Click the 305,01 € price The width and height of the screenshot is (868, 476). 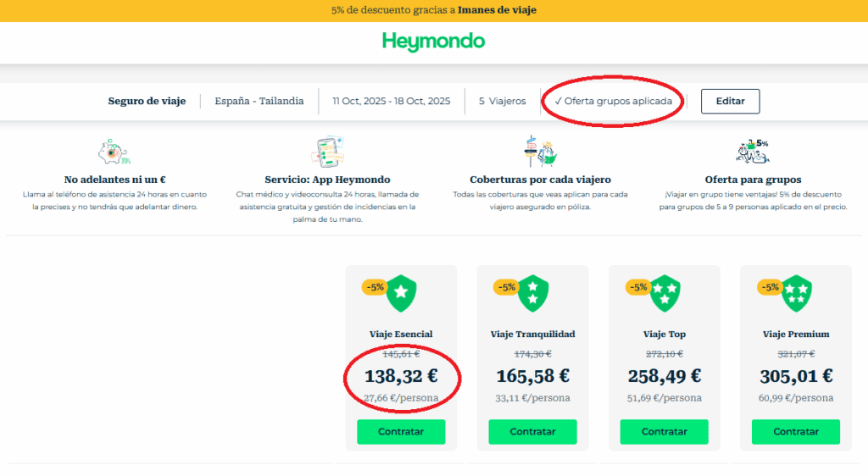pyautogui.click(x=796, y=376)
